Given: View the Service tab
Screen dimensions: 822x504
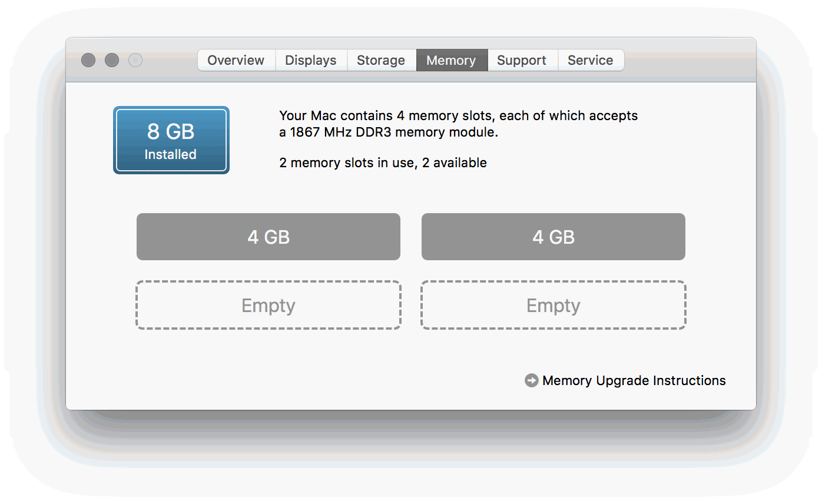Looking at the screenshot, I should pyautogui.click(x=591, y=60).
